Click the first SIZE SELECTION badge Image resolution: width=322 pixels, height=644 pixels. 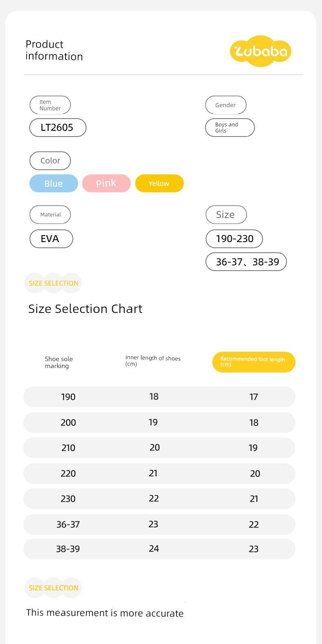[x=53, y=283]
